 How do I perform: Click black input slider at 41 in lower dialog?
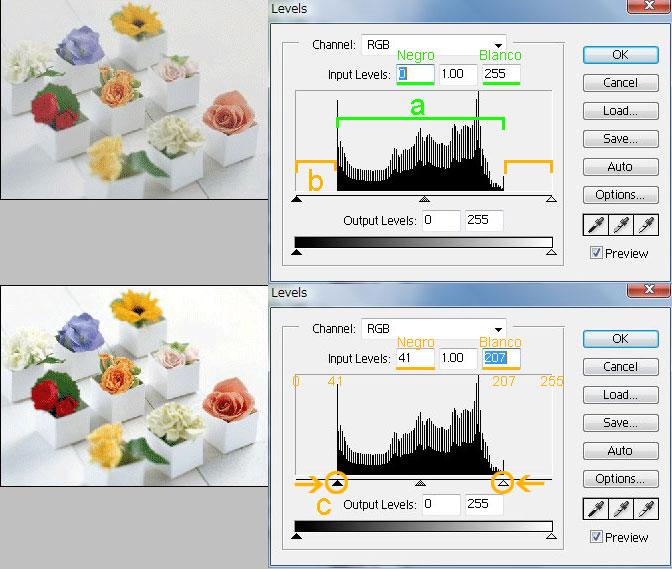click(337, 483)
